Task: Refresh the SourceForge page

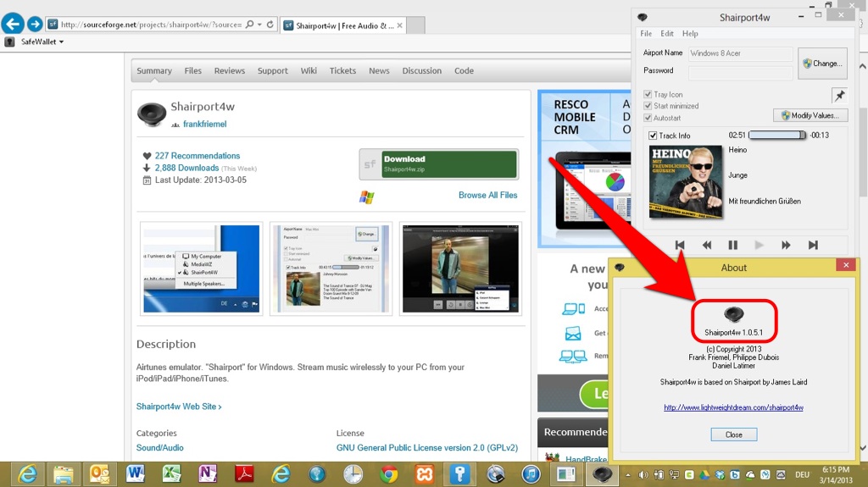Action: coord(270,25)
